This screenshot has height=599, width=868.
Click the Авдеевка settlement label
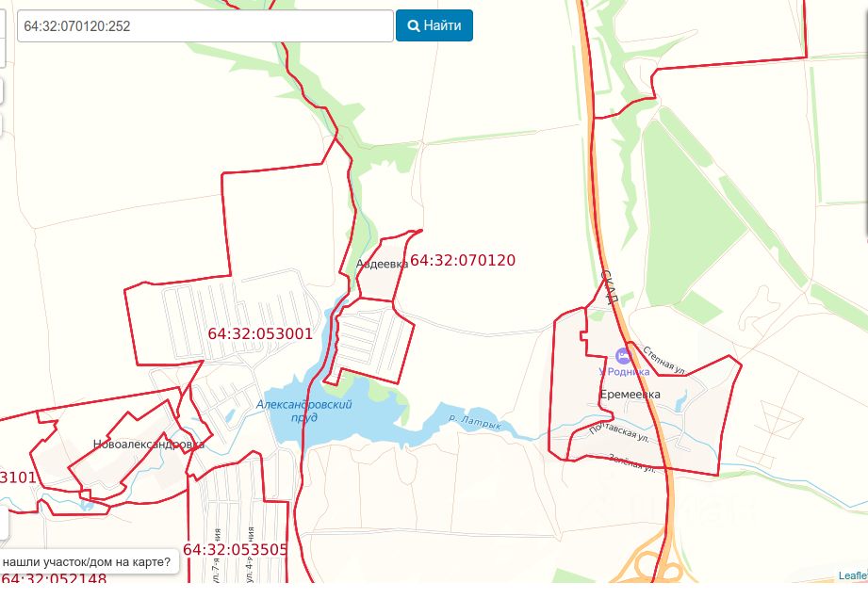[382, 264]
